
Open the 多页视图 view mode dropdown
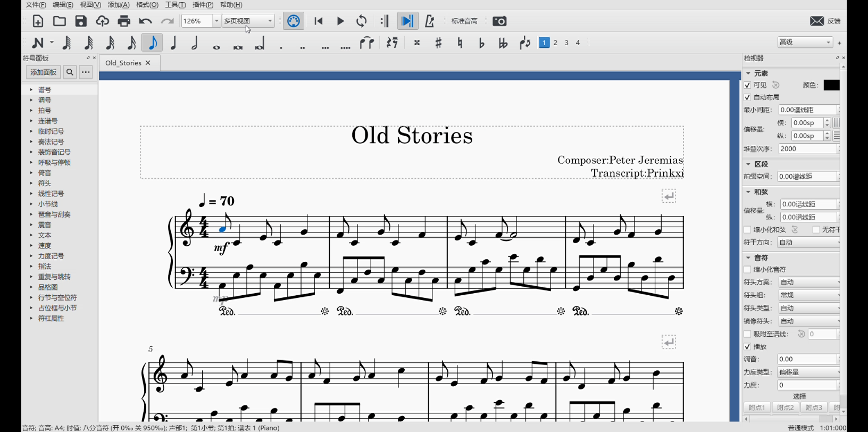tap(270, 21)
